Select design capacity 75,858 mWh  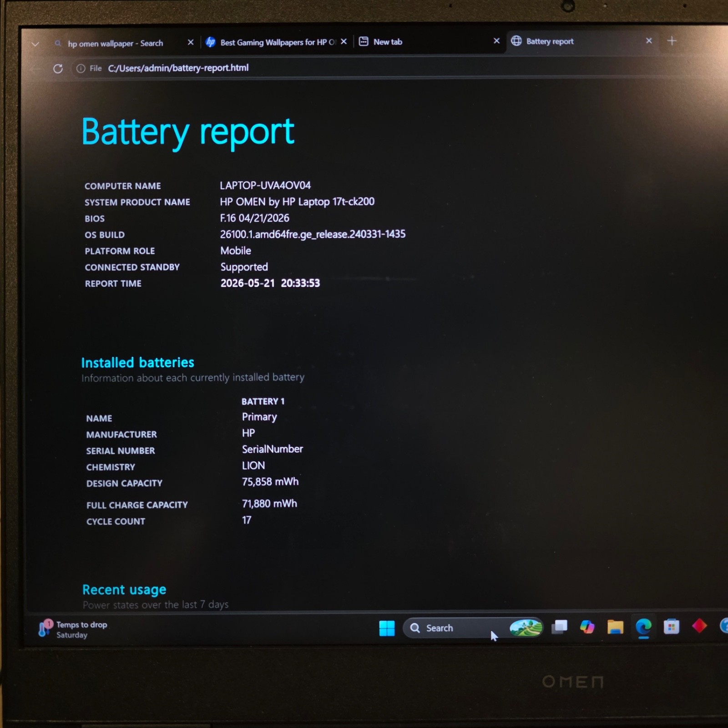270,482
